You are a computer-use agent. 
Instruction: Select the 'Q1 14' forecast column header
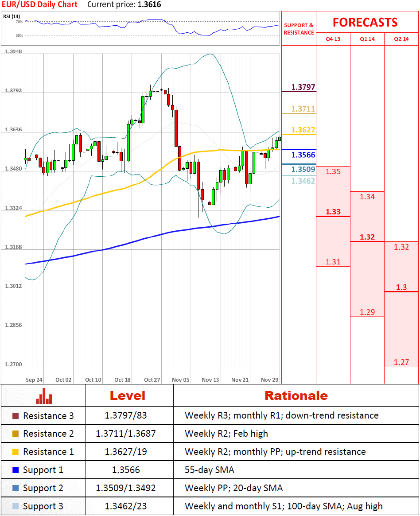[367, 39]
